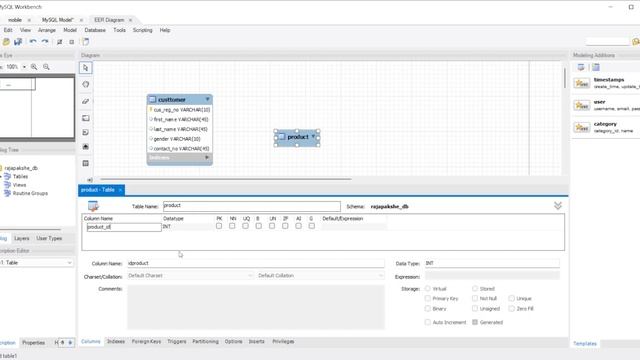
Task: Check PK box for product_id row
Action: (x=219, y=226)
